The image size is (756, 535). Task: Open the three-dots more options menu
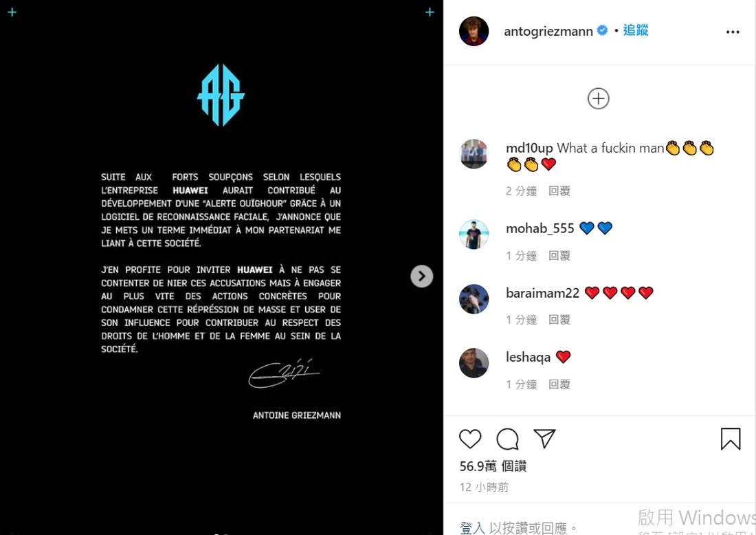(733, 32)
